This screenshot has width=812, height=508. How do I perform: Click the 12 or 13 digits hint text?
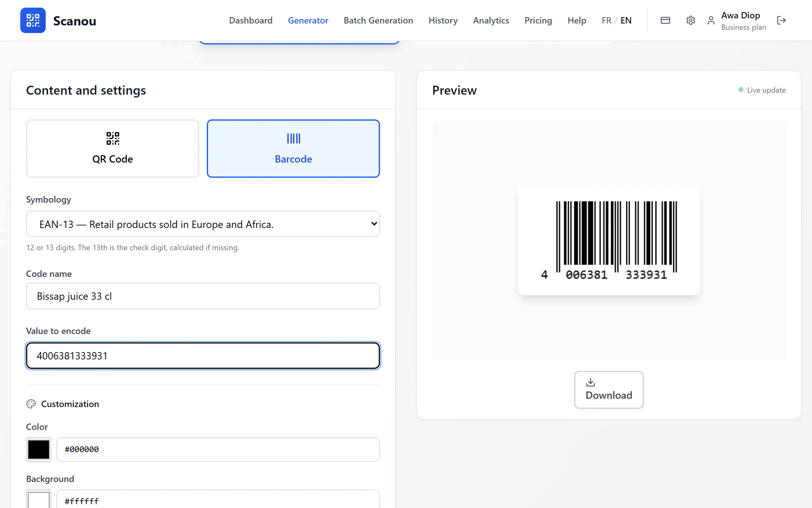point(133,248)
